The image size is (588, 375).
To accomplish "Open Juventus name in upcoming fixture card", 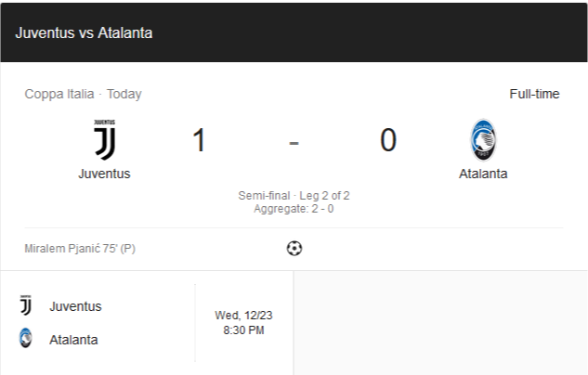I will (x=75, y=306).
